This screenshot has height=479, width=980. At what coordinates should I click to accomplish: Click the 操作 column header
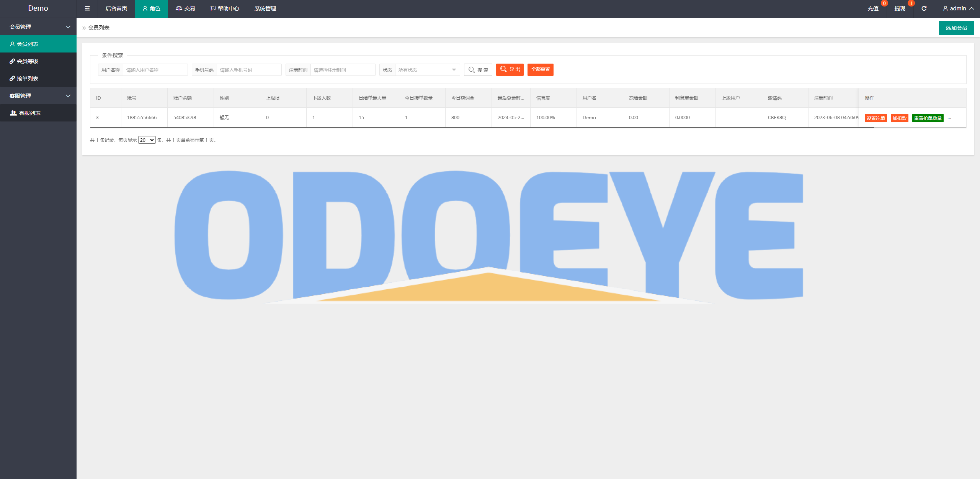click(x=912, y=98)
